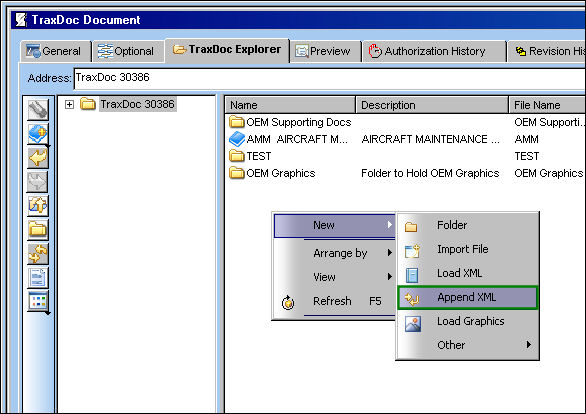Expand the TraxDoc 30386 tree node

(69, 104)
